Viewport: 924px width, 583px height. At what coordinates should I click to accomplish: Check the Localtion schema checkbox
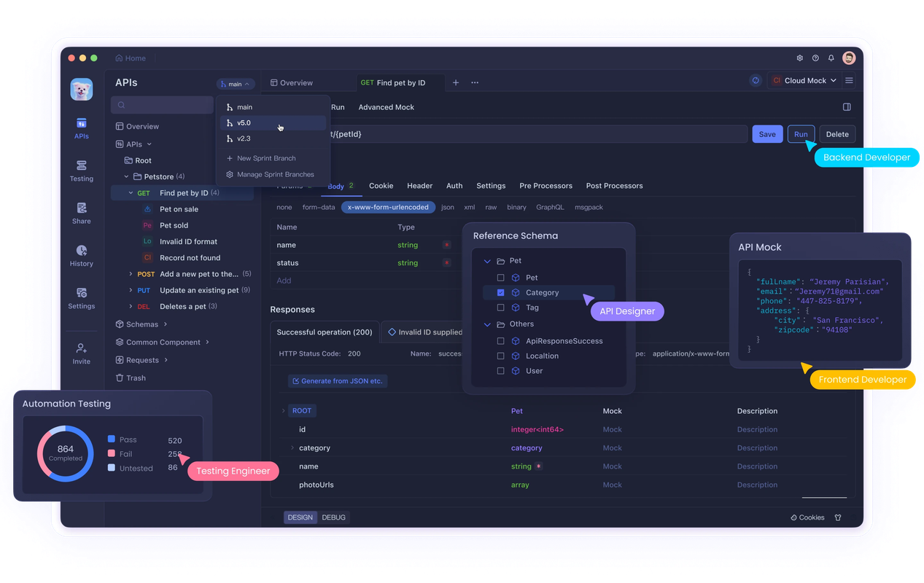tap(500, 356)
